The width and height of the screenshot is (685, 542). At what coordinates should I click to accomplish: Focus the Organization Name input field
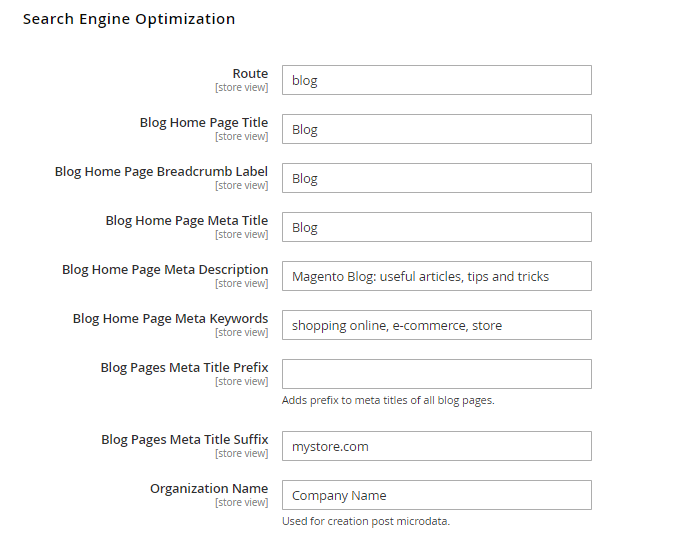[x=436, y=495]
